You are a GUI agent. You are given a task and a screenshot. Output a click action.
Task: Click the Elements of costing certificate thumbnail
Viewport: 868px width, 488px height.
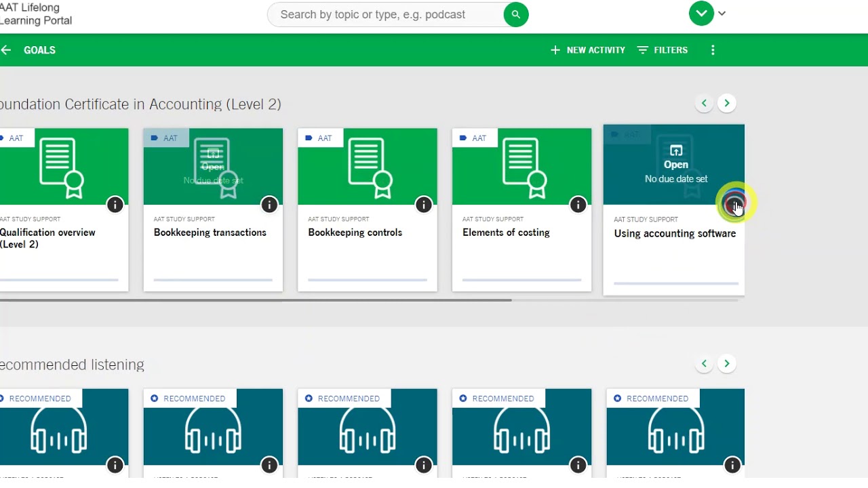click(x=522, y=167)
